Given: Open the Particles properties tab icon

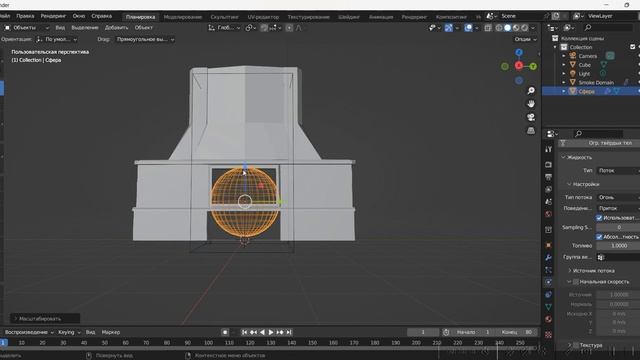Looking at the screenshot, I should coord(548,270).
